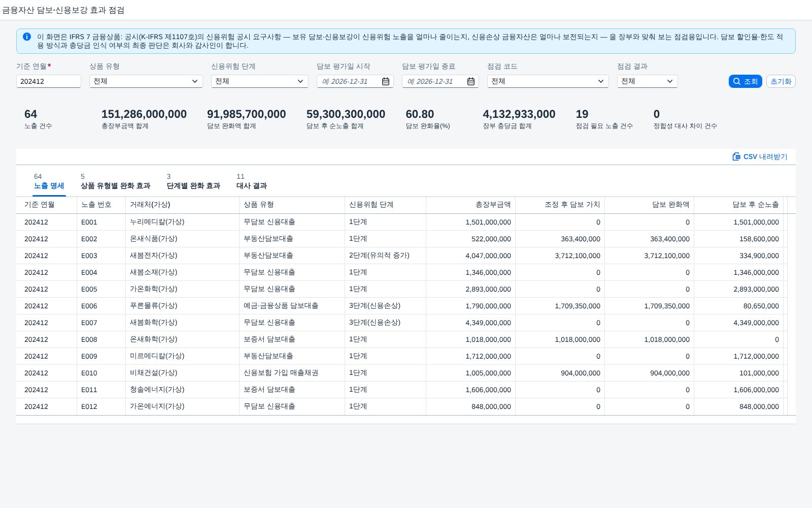Select exposure number E001 cell
The image size is (812, 508).
(101, 222)
